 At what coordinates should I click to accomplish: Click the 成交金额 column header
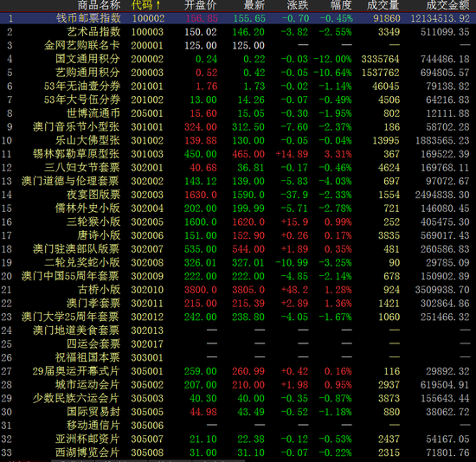tap(447, 5)
